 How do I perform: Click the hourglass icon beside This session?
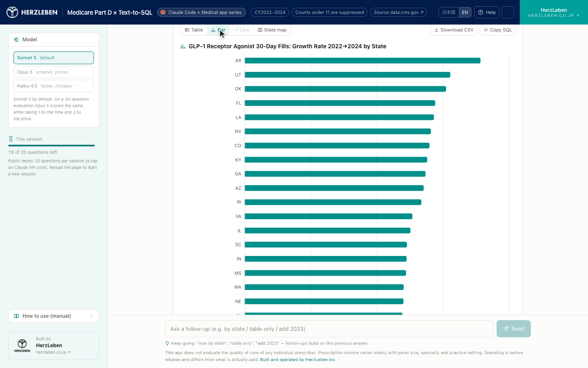coord(11,139)
